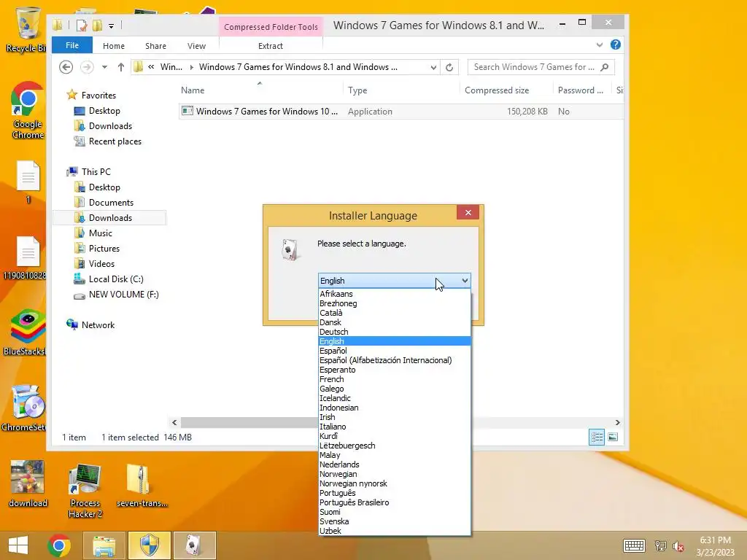Select the solitaire installer taskbar item

point(194,545)
